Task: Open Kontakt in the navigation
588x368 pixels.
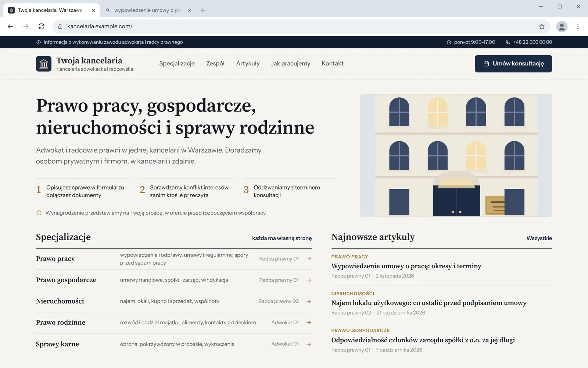Action: click(333, 63)
